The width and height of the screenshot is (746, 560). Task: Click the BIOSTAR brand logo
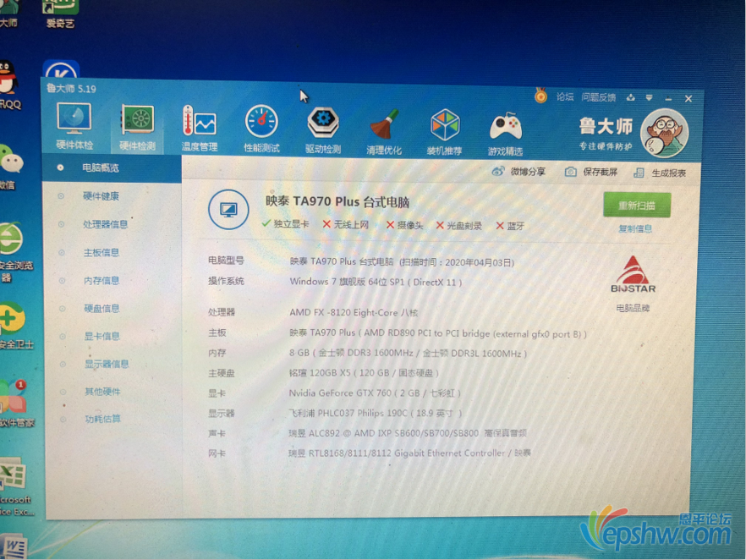(x=633, y=274)
